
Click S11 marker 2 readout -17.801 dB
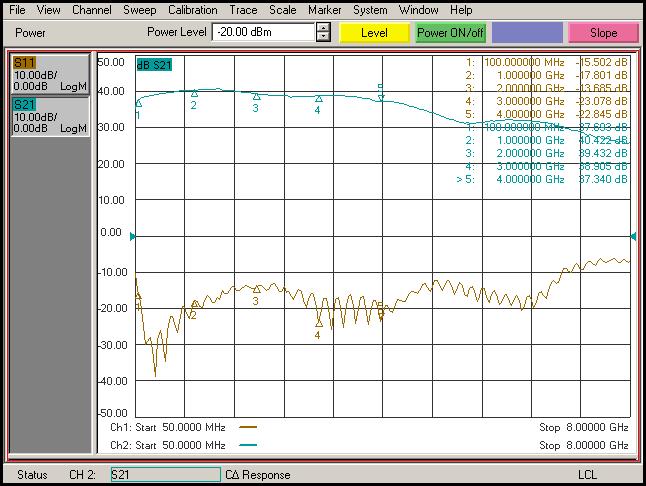[602, 75]
